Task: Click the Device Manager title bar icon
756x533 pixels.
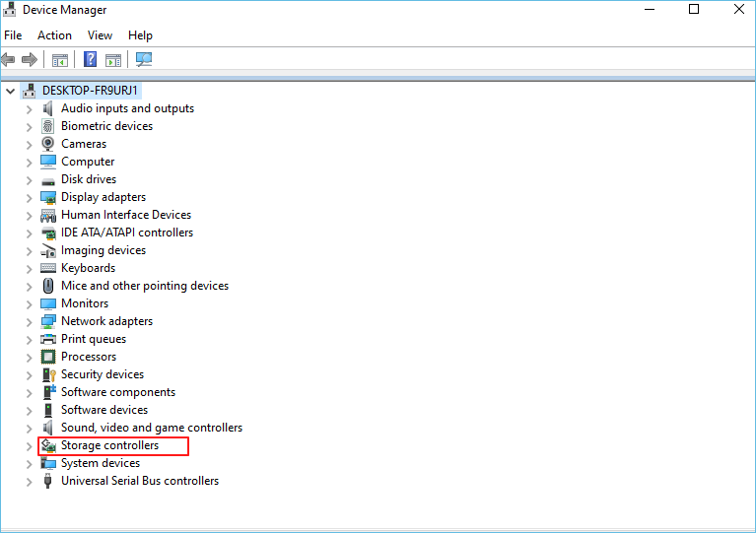Action: (9, 9)
